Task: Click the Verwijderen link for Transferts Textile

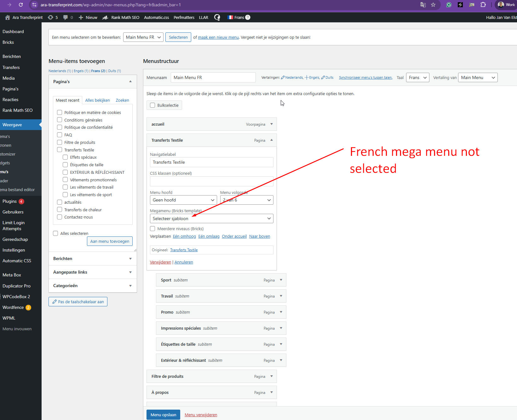Action: point(160,262)
